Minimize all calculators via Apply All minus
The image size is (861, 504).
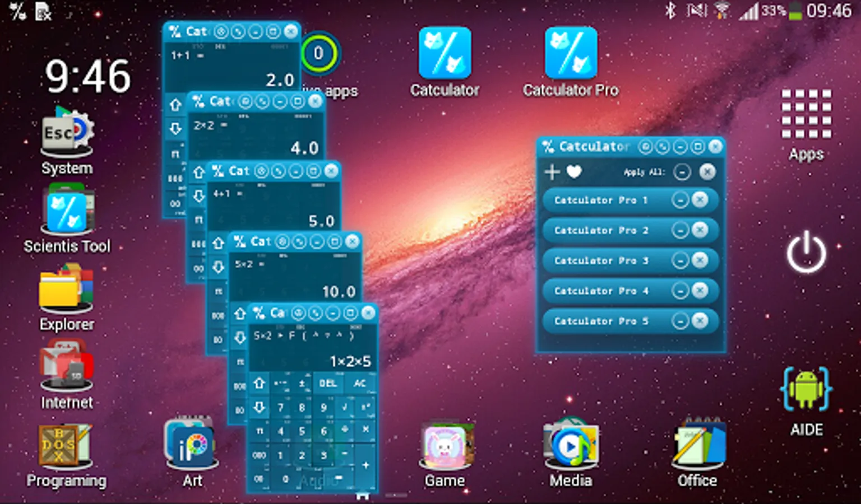tap(682, 171)
